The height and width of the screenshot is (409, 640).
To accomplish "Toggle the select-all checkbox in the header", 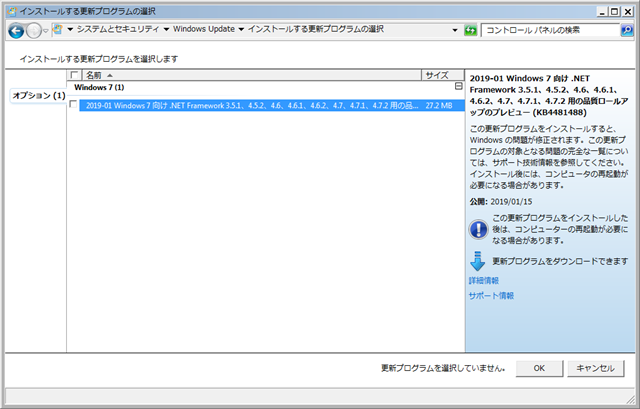I will coord(74,75).
